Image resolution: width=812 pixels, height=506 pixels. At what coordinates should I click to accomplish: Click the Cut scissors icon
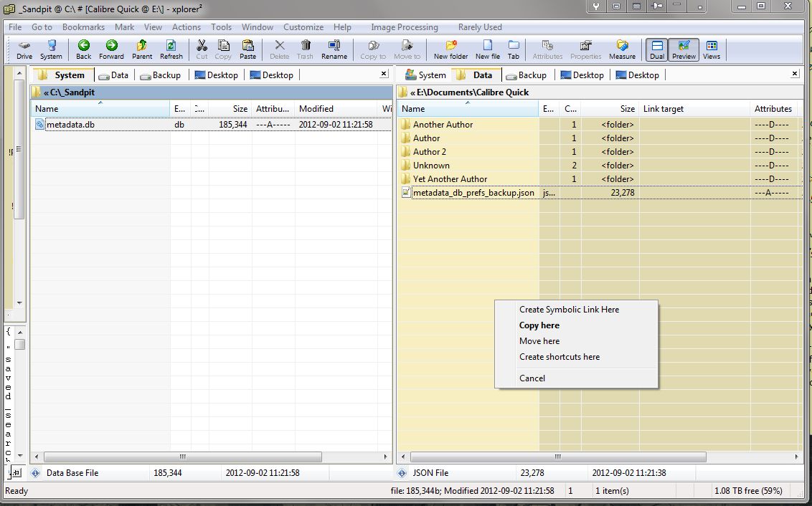click(202, 49)
